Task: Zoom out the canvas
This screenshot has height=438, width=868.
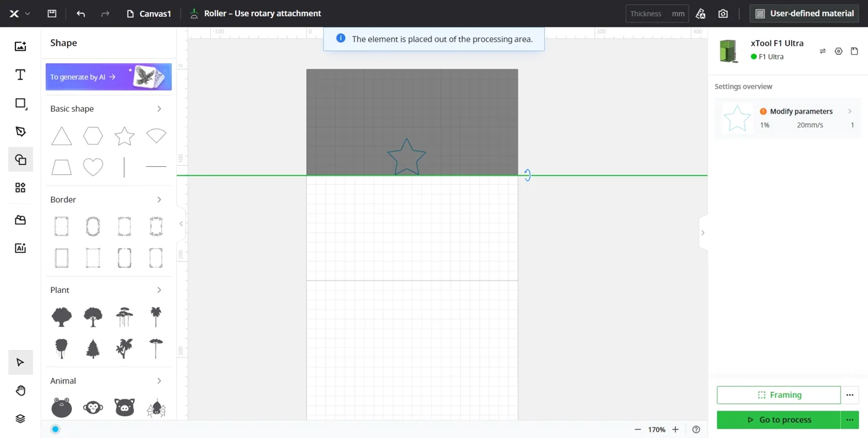Action: pos(637,429)
